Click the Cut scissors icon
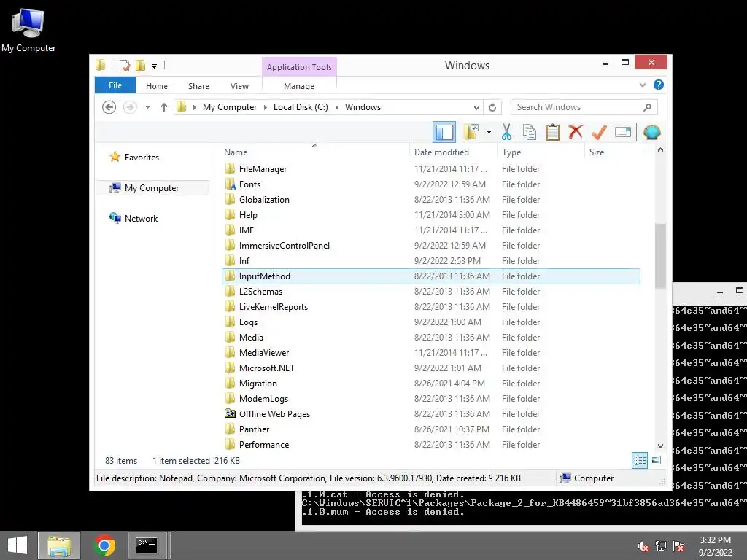 click(x=506, y=132)
